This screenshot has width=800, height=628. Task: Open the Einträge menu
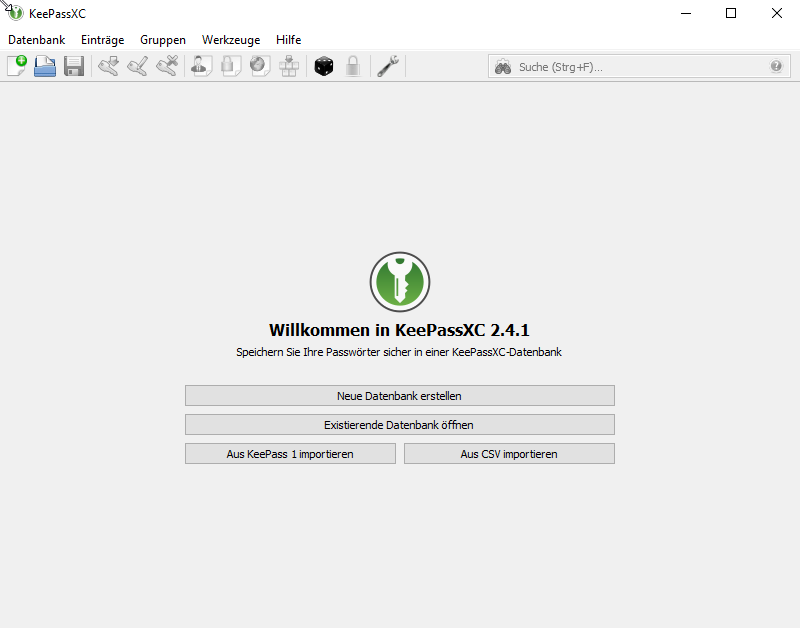pyautogui.click(x=103, y=40)
